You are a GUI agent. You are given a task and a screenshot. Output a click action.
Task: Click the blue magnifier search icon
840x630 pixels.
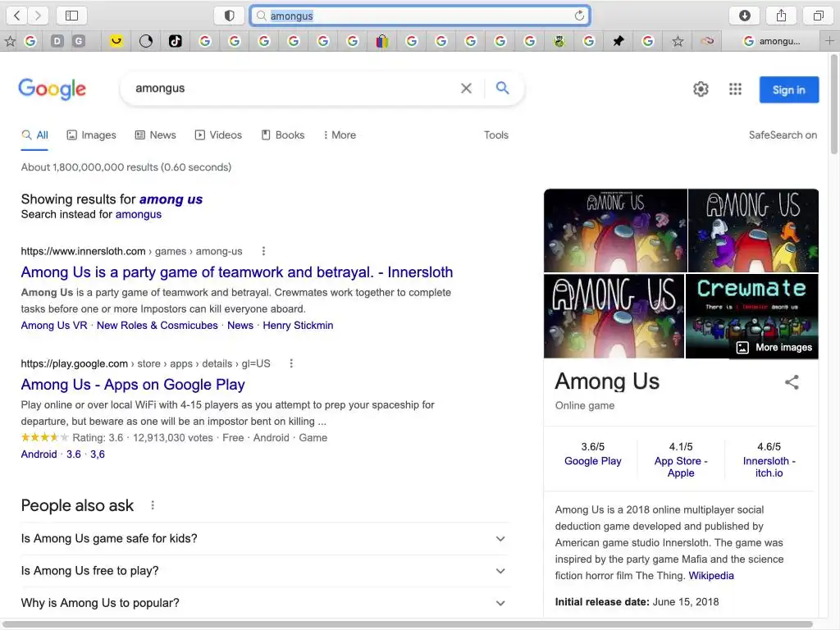point(502,88)
